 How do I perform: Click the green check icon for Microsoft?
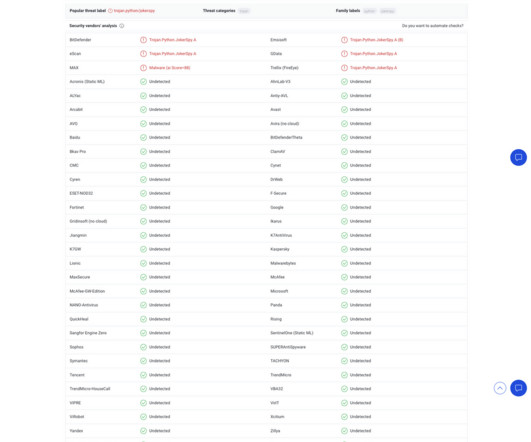[344, 291]
